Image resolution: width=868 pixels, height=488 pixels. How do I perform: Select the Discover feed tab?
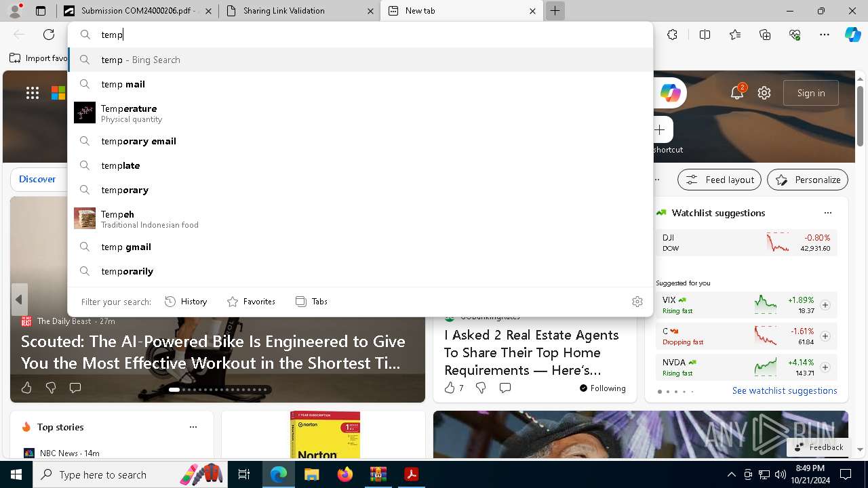[x=37, y=180]
